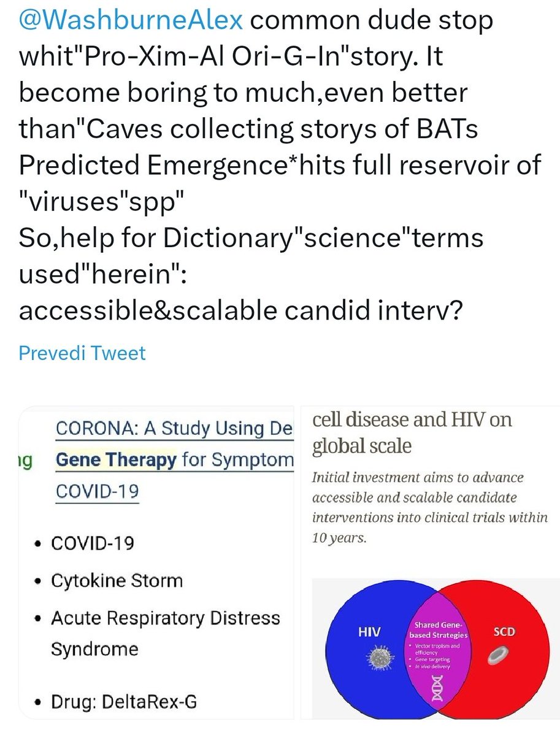Click the COVID-19 bullet list item
Viewport: 560px width, 736px height.
pyautogui.click(x=92, y=543)
